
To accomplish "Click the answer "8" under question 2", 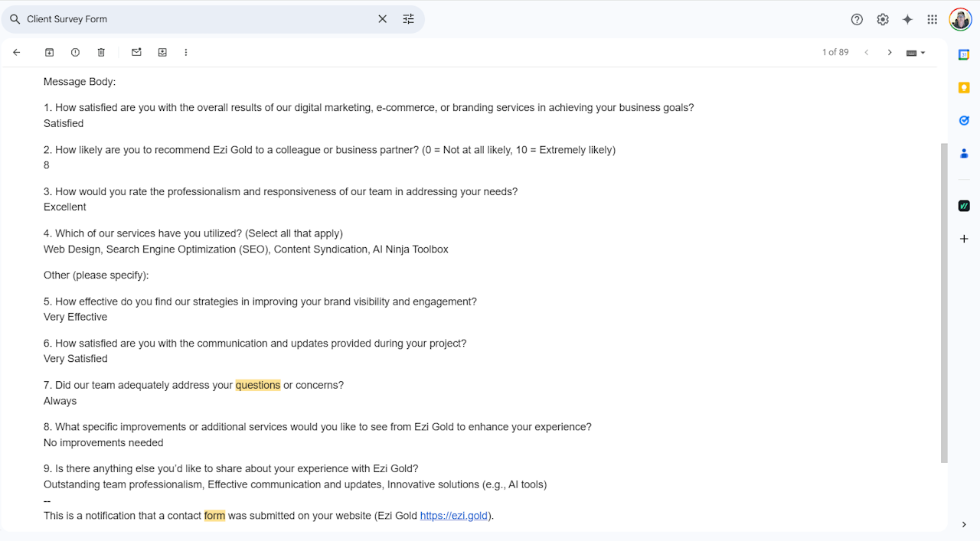I will pos(47,165).
